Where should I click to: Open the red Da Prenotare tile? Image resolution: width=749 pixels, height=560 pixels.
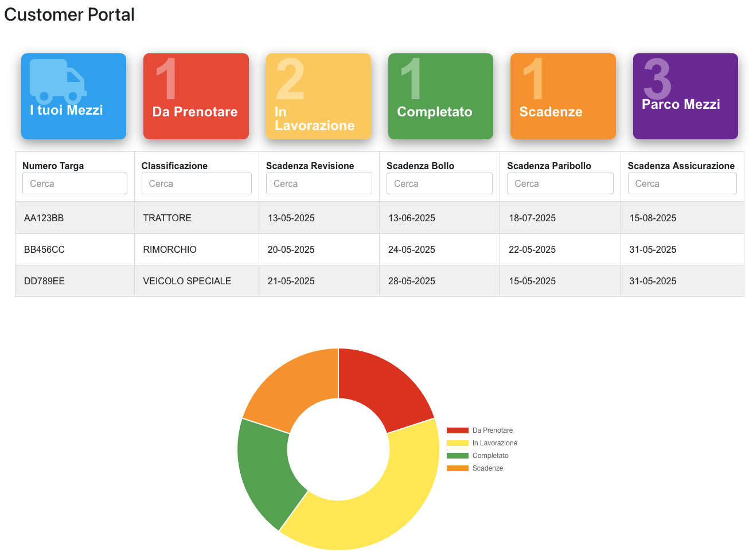tap(196, 96)
